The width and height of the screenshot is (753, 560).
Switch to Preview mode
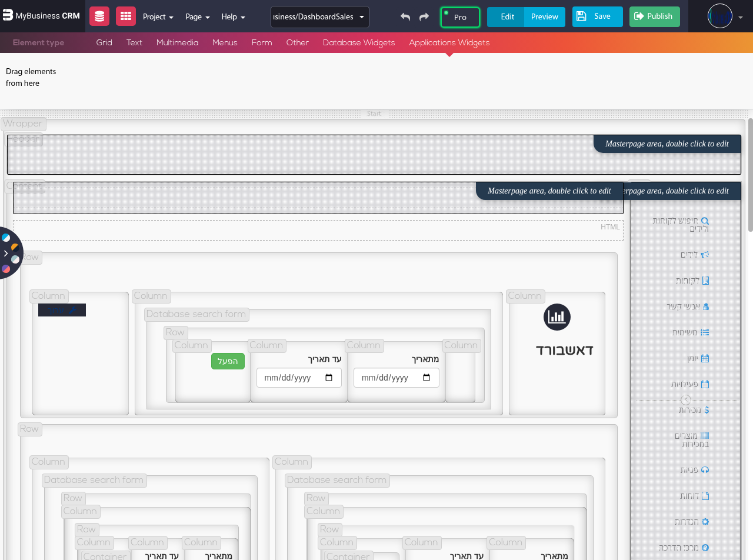click(544, 17)
